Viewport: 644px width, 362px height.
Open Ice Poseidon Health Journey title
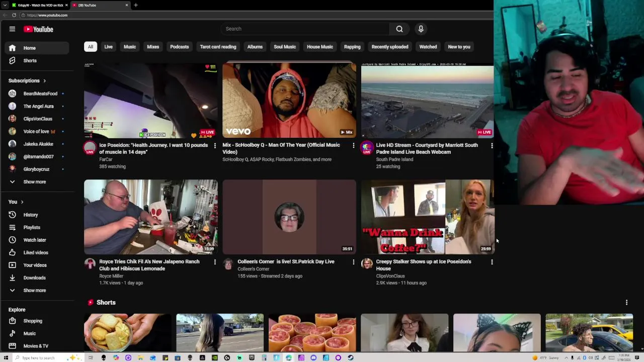click(153, 148)
